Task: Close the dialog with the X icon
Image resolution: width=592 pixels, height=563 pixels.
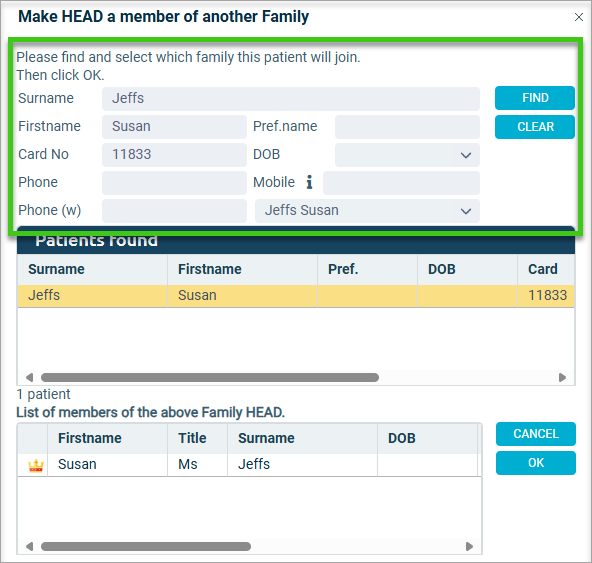Action: point(578,17)
